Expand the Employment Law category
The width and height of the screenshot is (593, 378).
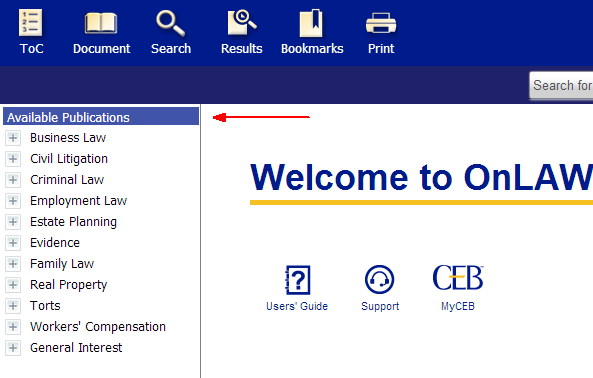pos(13,201)
